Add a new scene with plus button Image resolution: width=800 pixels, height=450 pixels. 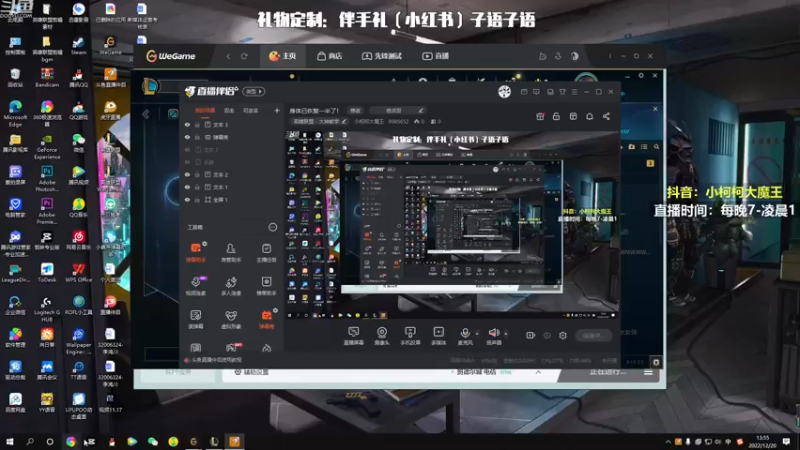click(277, 110)
